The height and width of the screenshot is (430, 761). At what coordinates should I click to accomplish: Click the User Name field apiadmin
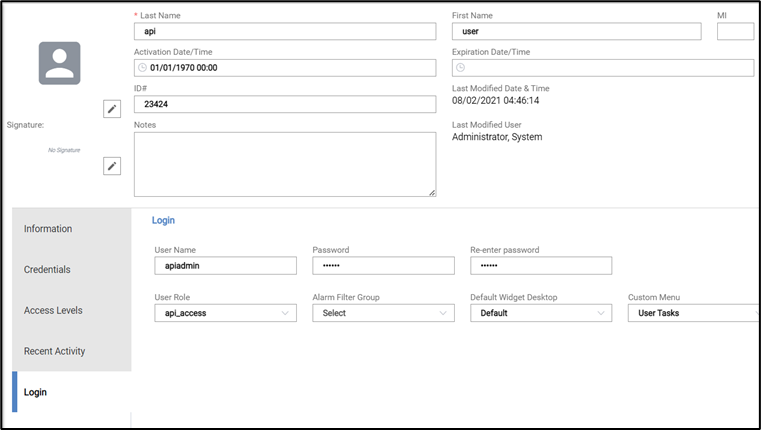[x=226, y=265]
